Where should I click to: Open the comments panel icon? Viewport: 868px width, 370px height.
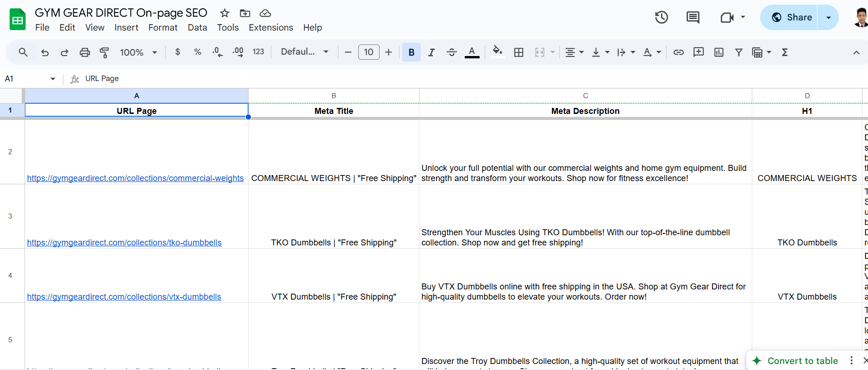tap(693, 18)
